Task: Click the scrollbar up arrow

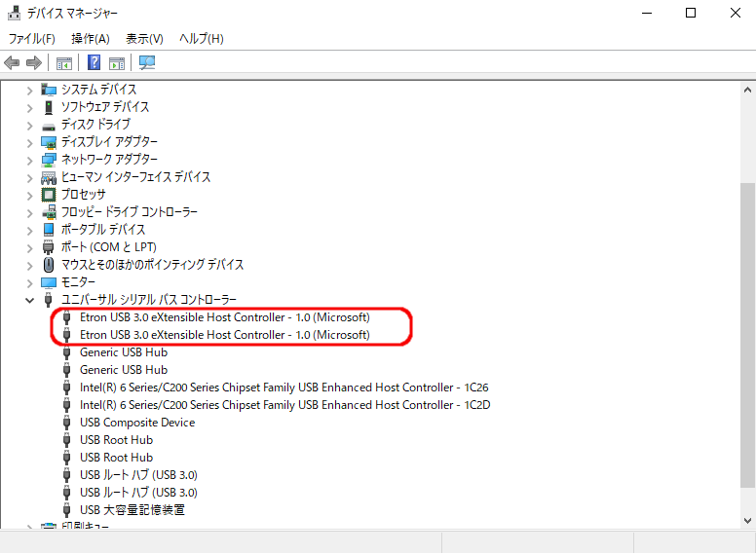Action: 747,90
